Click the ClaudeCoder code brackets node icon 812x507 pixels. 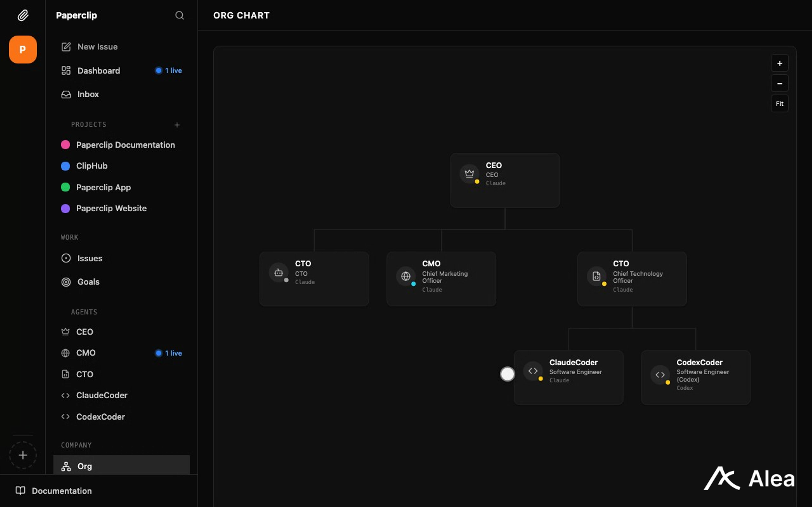tap(533, 371)
